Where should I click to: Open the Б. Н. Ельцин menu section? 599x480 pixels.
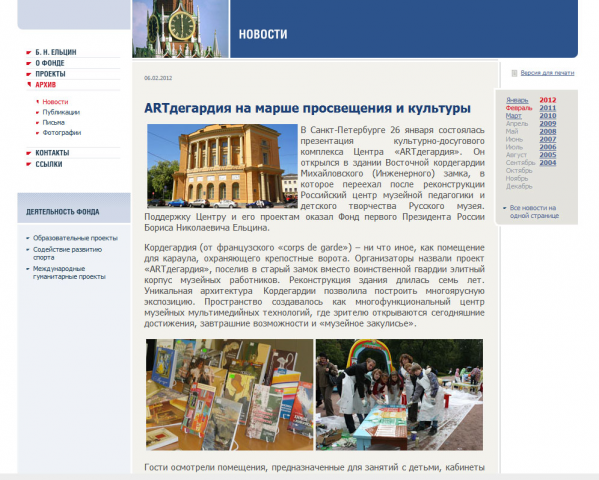pos(56,52)
